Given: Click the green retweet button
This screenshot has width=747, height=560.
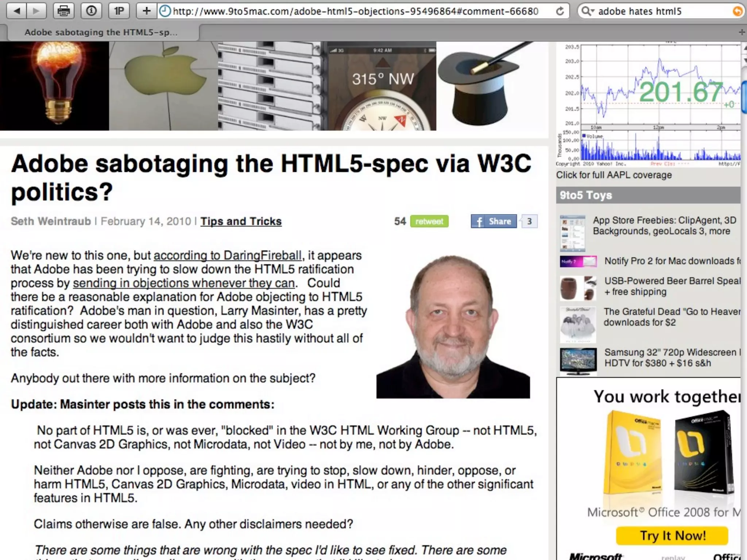Looking at the screenshot, I should click(429, 221).
